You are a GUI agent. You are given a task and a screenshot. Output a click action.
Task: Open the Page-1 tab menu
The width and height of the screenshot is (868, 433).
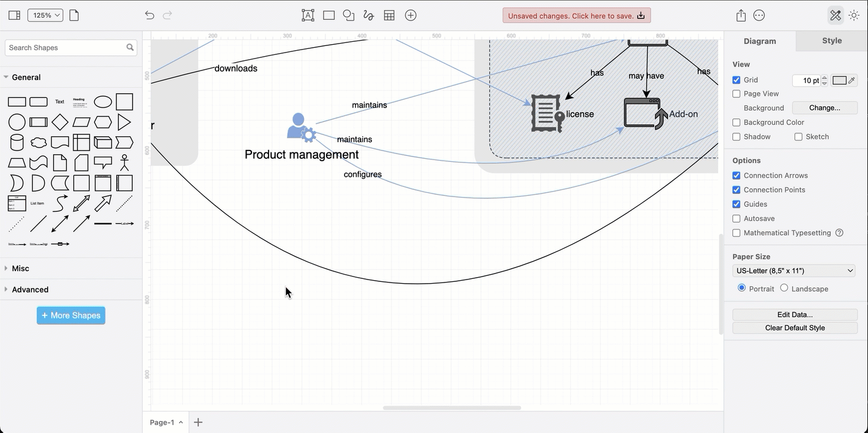(x=182, y=422)
